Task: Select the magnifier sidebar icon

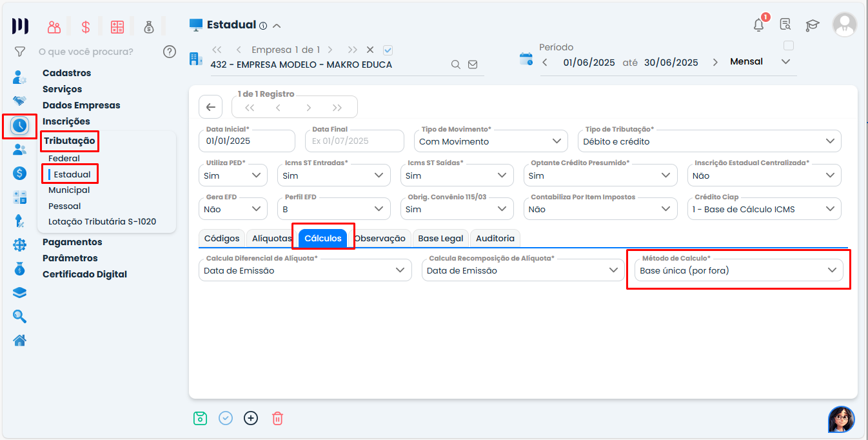Action: point(20,316)
